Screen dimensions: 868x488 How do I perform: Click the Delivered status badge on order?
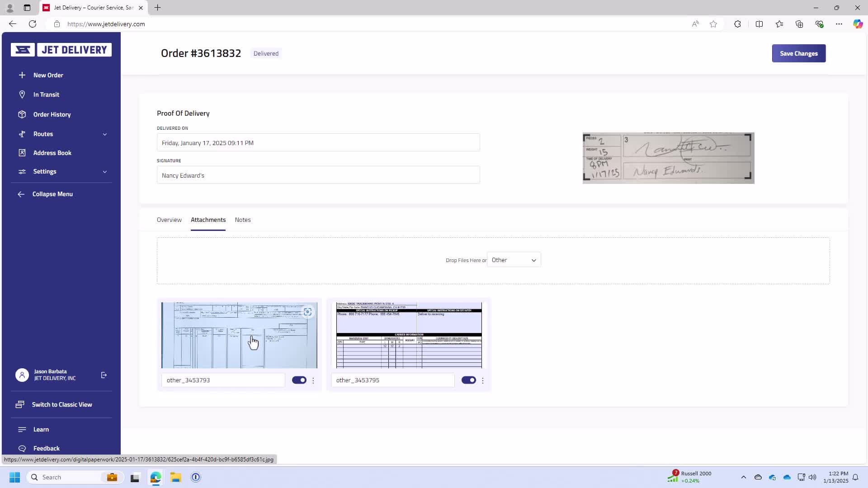point(266,53)
